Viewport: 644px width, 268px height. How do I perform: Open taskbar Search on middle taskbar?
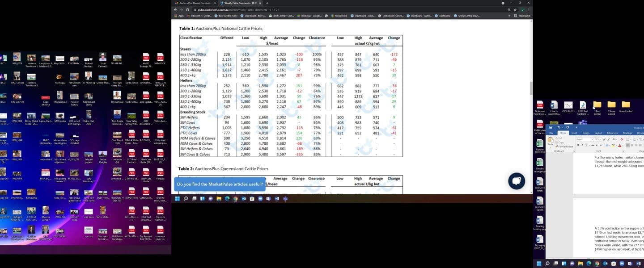tap(186, 198)
